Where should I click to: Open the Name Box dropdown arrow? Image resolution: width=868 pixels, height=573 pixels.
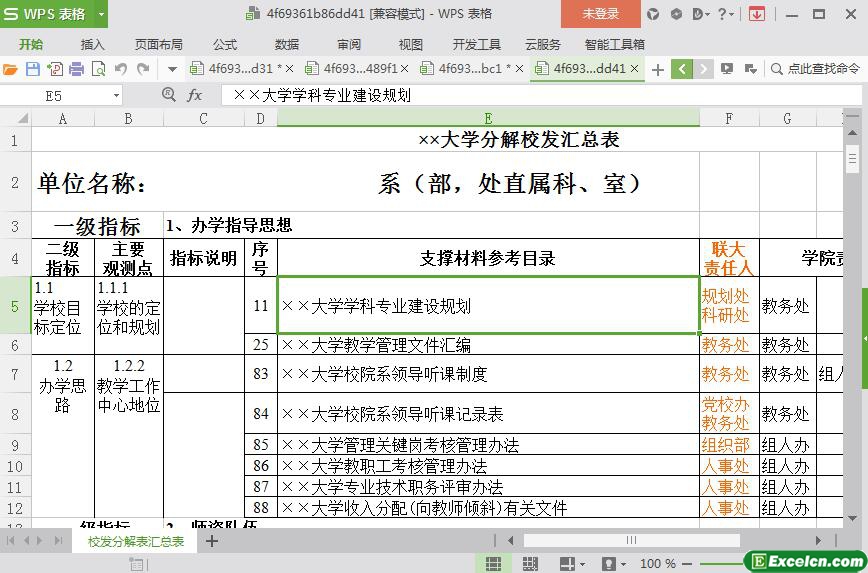[x=116, y=95]
